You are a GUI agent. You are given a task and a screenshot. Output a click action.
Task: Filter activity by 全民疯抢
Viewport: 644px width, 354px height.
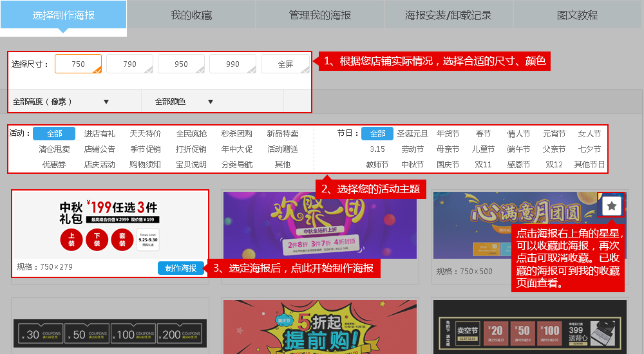coord(191,133)
